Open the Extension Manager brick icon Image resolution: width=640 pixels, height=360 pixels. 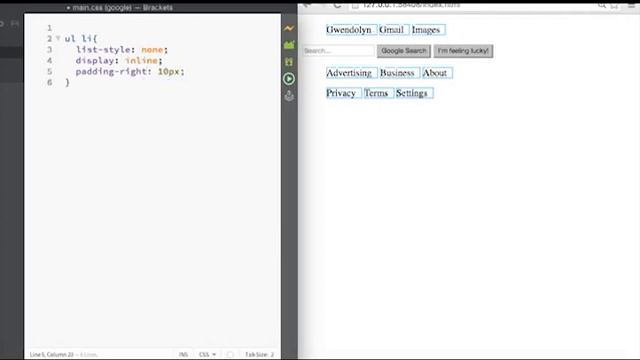tap(289, 45)
